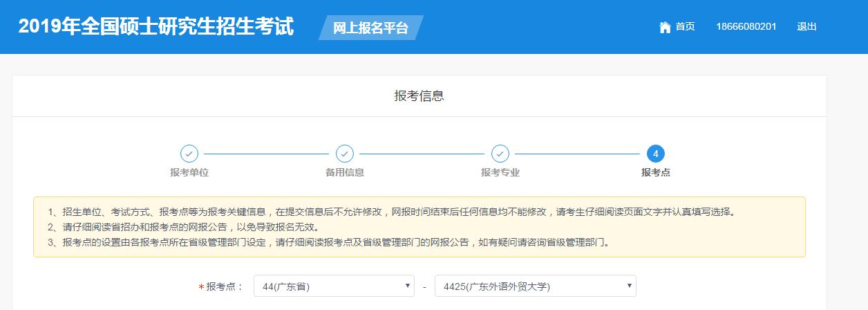This screenshot has height=310, width=868.
Task: Click the first notice line about 招生单位
Action: (x=391, y=212)
